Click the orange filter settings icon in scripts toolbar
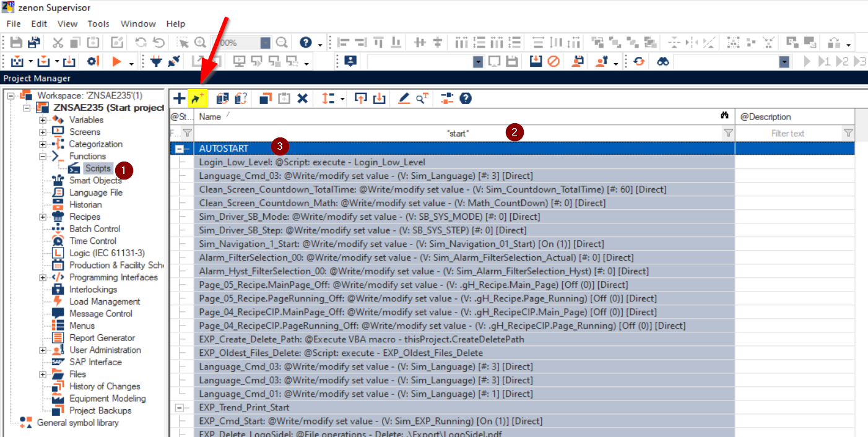This screenshot has width=868, height=437. [x=447, y=98]
